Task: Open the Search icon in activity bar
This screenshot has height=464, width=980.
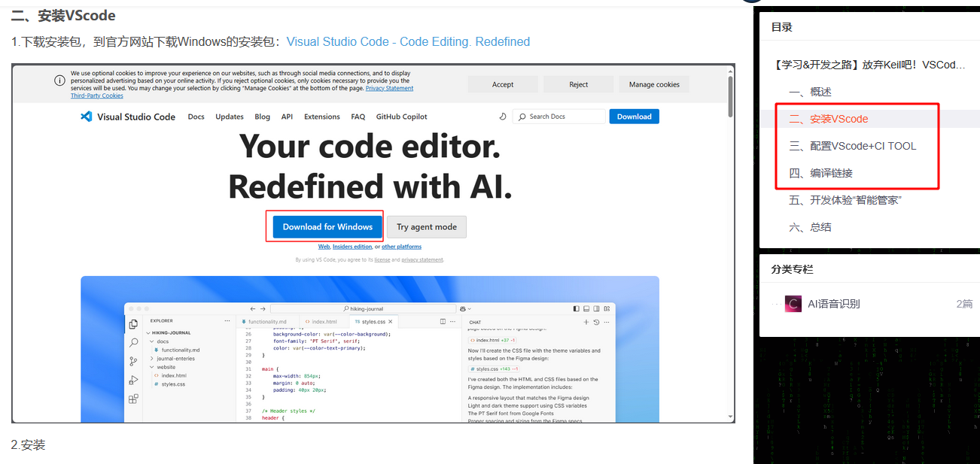Action: 133,342
